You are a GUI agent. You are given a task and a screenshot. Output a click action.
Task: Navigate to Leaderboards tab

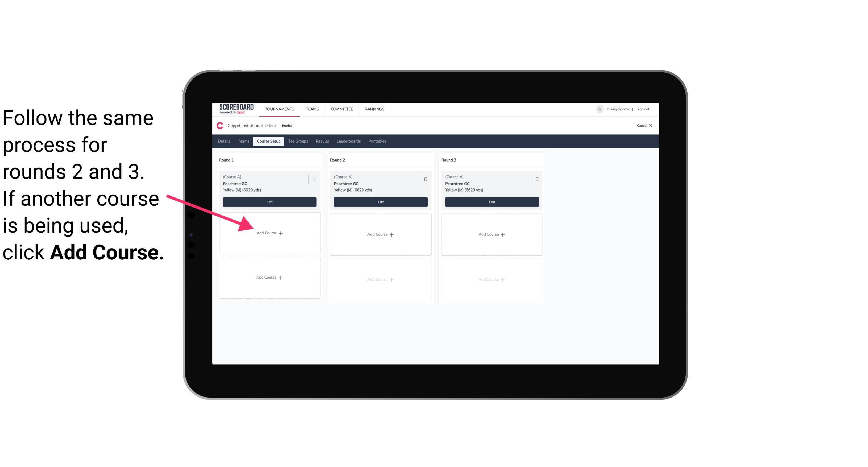(x=349, y=141)
